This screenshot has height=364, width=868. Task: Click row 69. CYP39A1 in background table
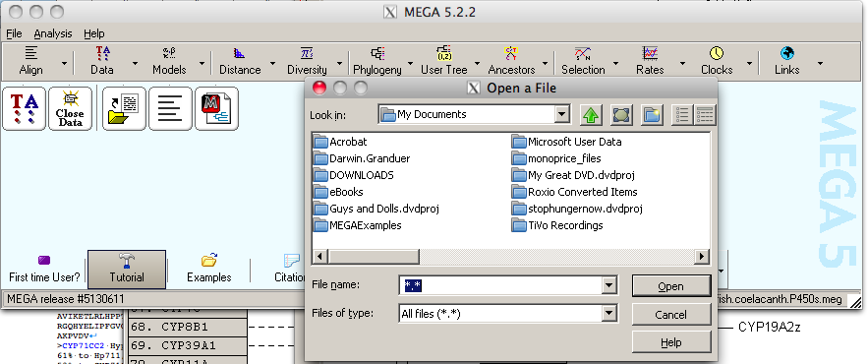click(188, 345)
